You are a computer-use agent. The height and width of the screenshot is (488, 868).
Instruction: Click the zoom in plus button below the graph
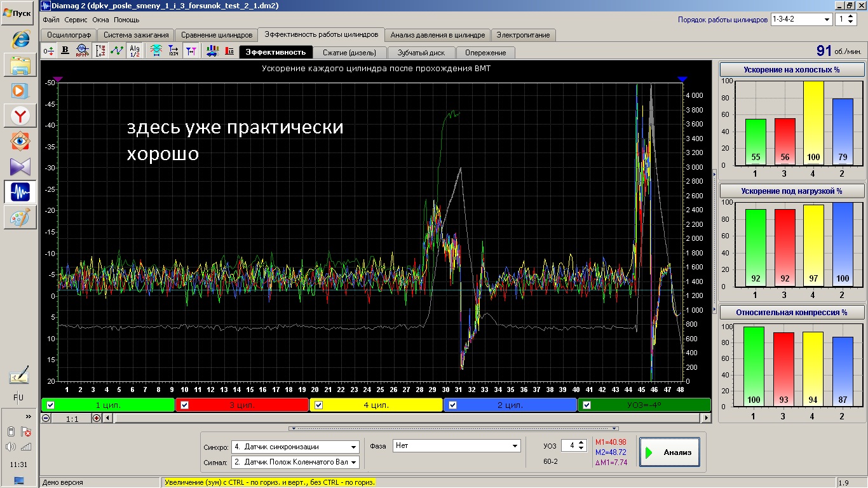97,417
